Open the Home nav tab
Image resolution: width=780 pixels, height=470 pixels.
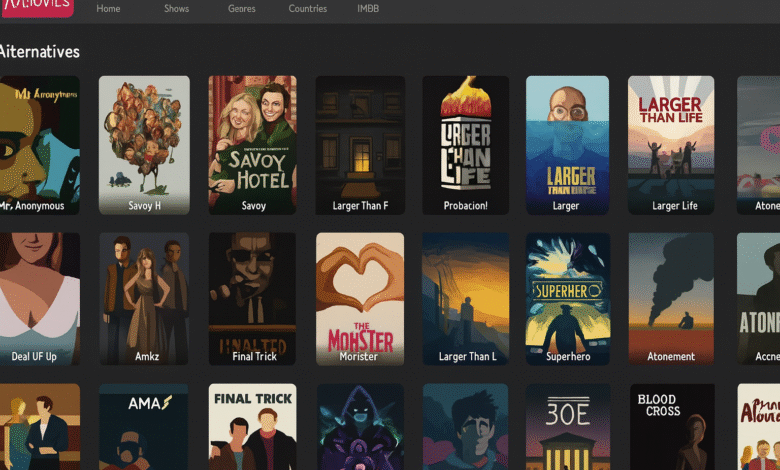(108, 9)
